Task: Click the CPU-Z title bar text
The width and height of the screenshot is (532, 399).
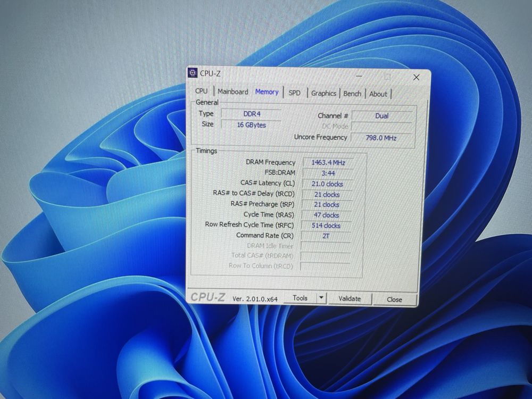Action: tap(210, 73)
